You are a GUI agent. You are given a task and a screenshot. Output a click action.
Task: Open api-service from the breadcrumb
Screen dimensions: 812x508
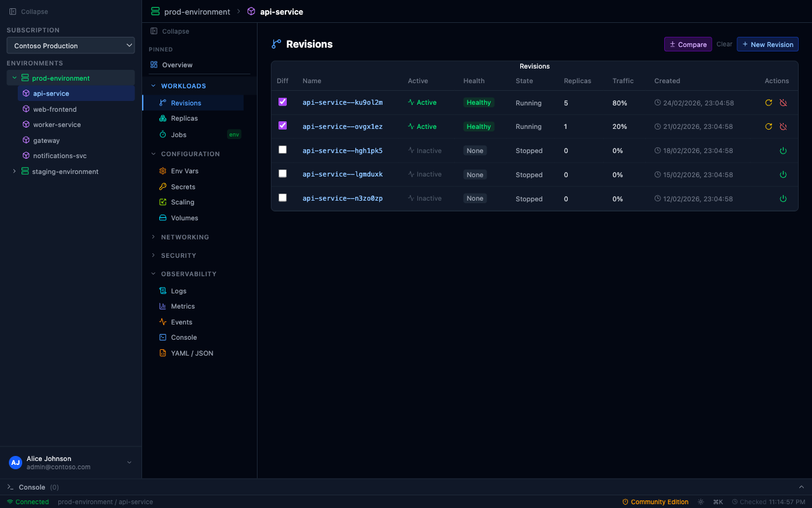pos(282,11)
